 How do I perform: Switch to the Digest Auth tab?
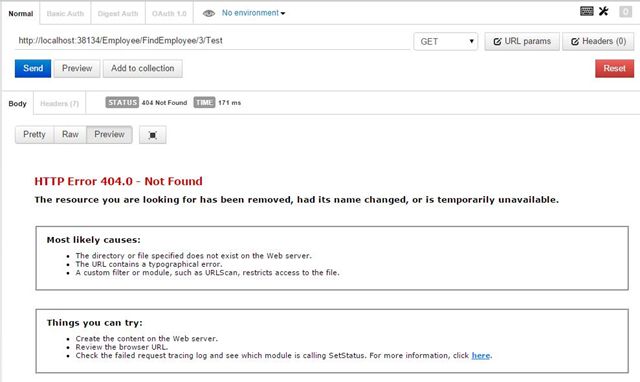click(x=118, y=13)
